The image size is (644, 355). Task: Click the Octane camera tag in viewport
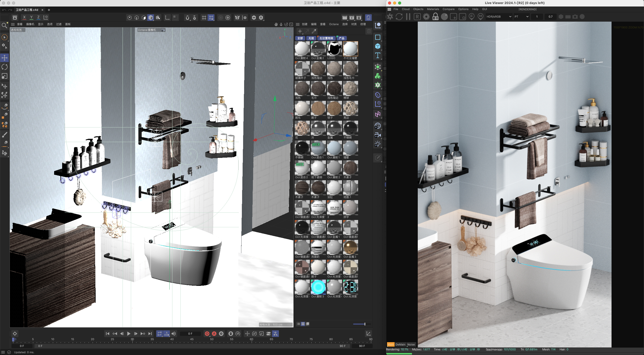point(151,30)
